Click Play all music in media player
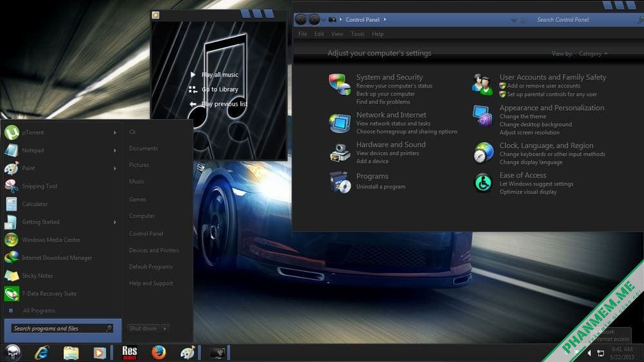The width and height of the screenshot is (644, 362). pos(220,75)
